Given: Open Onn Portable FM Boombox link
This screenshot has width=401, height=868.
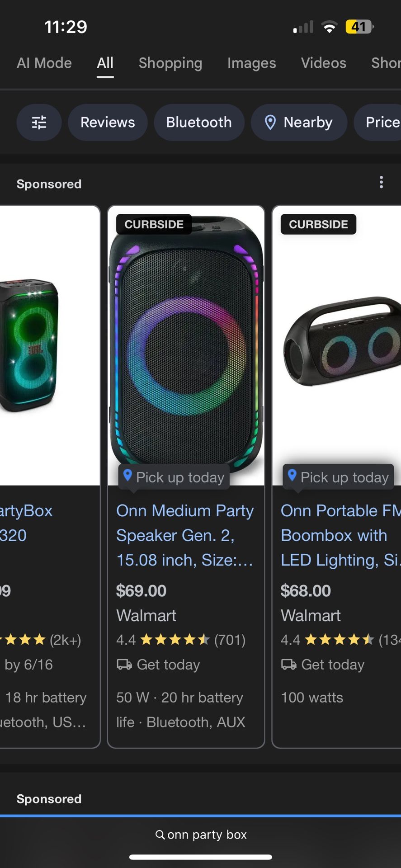Looking at the screenshot, I should 339,535.
